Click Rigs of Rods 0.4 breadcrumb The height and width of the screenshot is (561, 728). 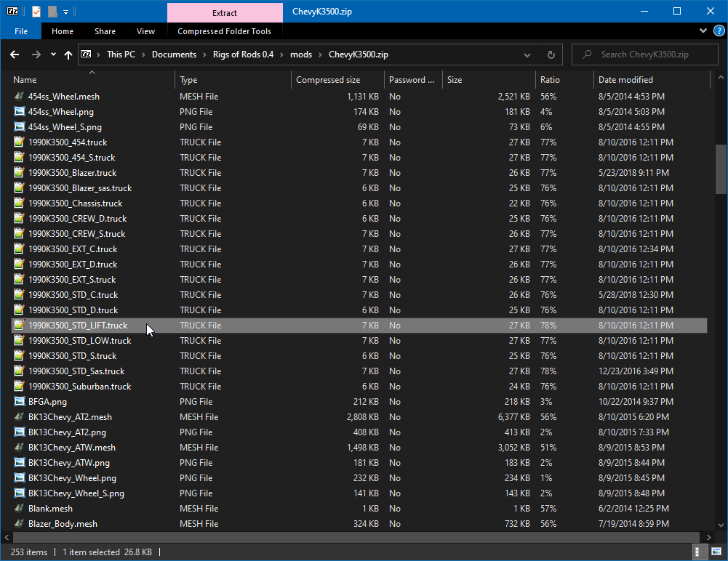[x=243, y=55]
